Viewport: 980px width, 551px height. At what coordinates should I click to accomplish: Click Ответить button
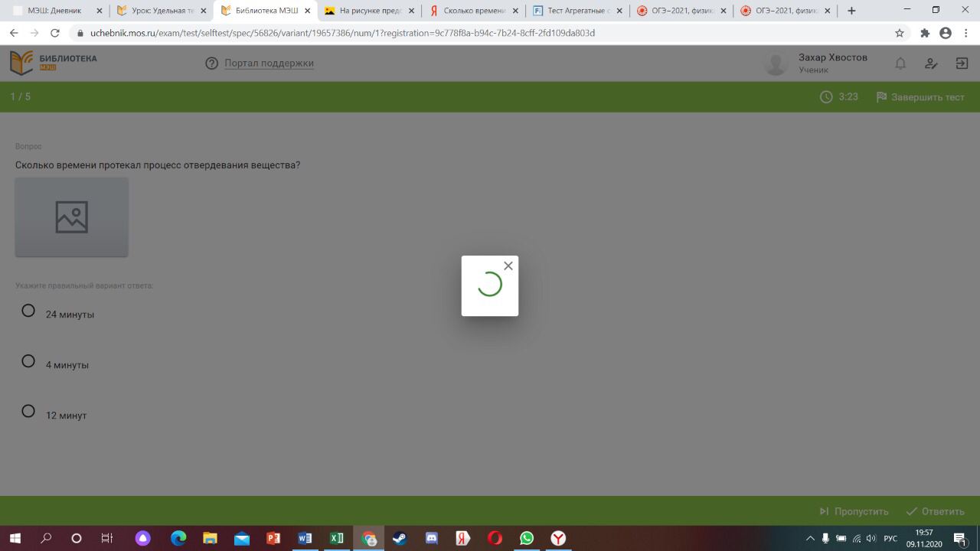(935, 511)
